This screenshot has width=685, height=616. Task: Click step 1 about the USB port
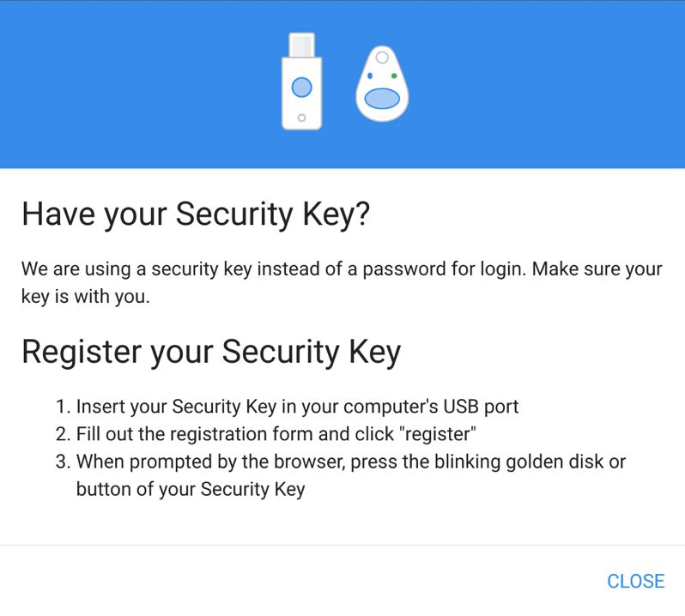tap(287, 407)
